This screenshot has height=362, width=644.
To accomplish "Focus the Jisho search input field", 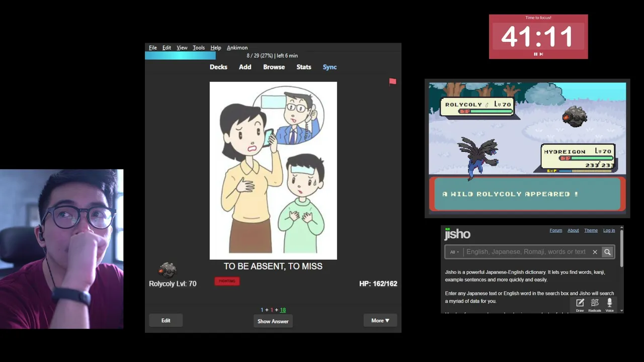I will pos(526,252).
